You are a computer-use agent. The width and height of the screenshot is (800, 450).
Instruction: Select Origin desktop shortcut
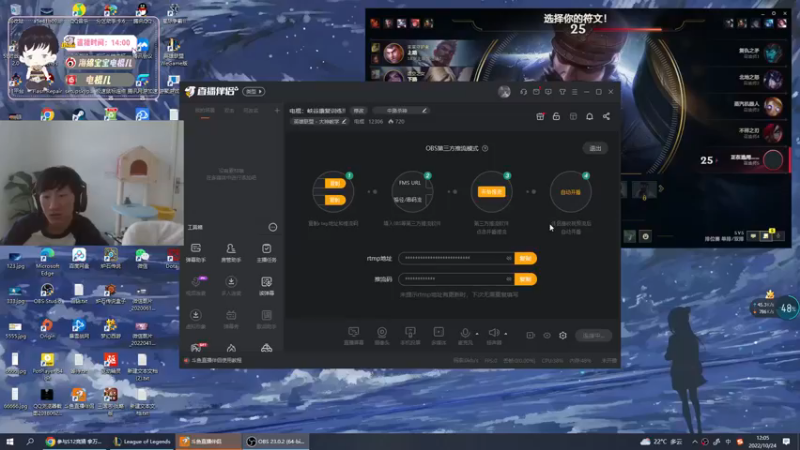point(47,329)
